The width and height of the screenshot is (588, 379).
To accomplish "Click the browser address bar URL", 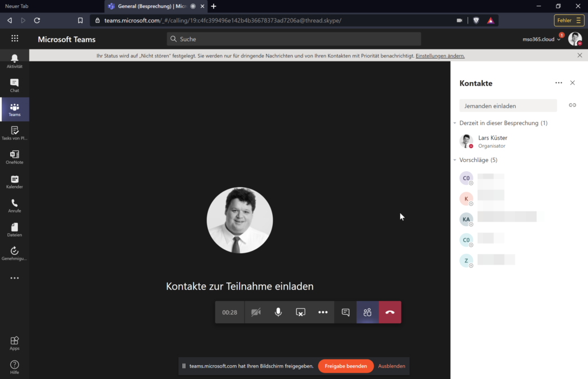I will [223, 21].
